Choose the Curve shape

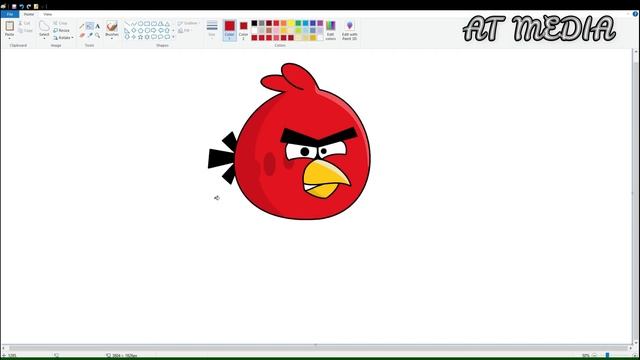133,24
